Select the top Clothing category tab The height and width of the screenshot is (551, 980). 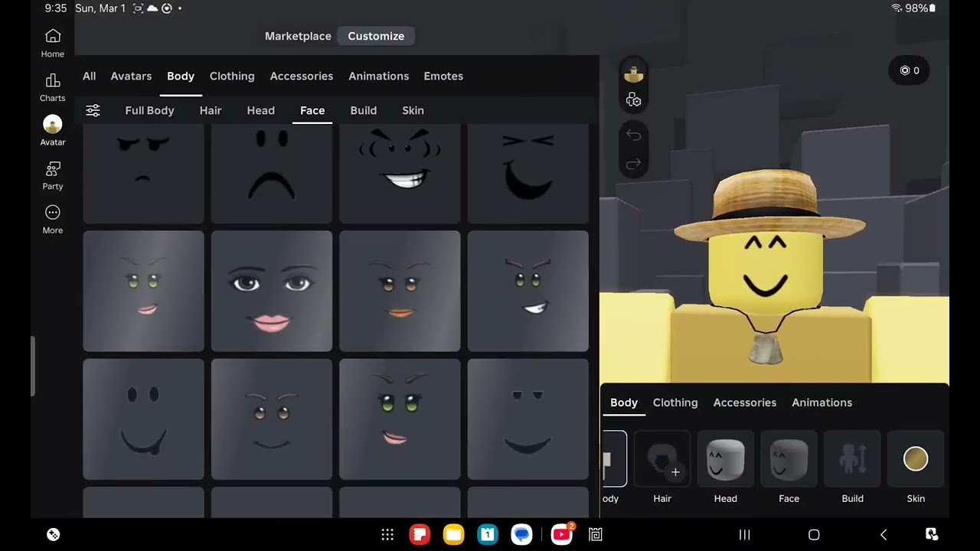pyautogui.click(x=232, y=76)
